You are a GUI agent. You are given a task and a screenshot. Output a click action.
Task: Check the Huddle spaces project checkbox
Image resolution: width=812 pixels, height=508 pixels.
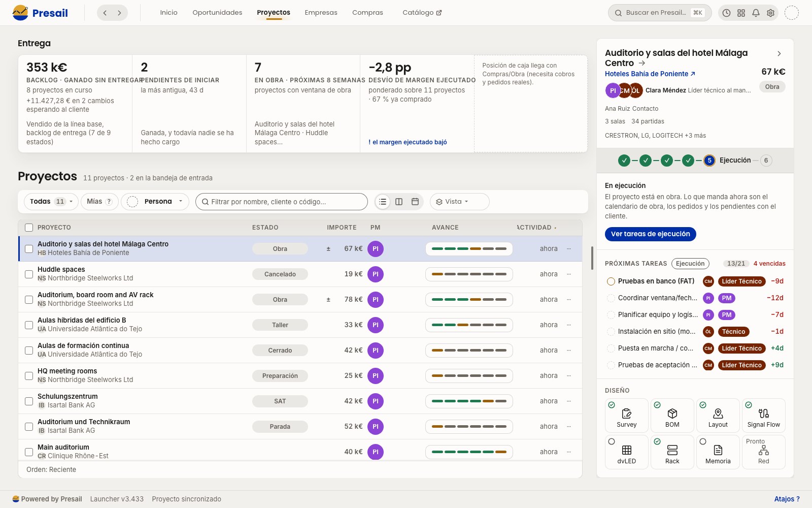29,274
